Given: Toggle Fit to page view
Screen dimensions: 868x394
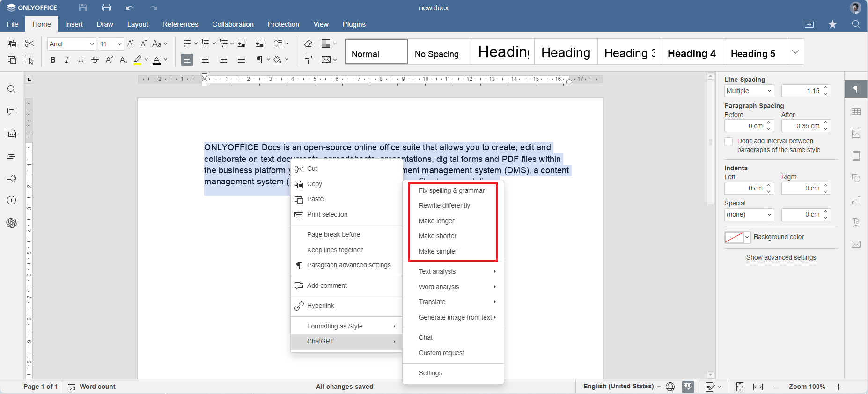Looking at the screenshot, I should coord(740,387).
